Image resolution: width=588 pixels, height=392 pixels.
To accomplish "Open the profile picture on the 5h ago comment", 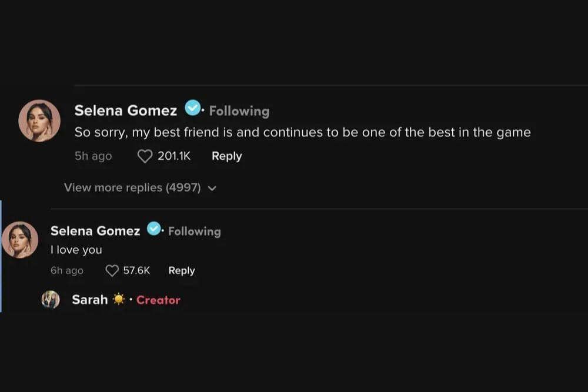I will (x=39, y=120).
